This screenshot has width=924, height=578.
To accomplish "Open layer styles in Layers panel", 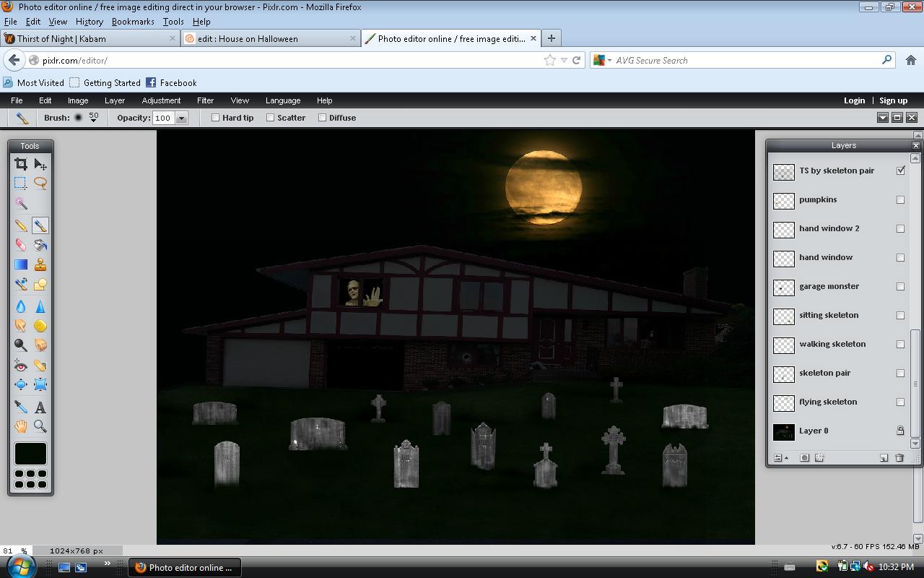I will pos(819,457).
